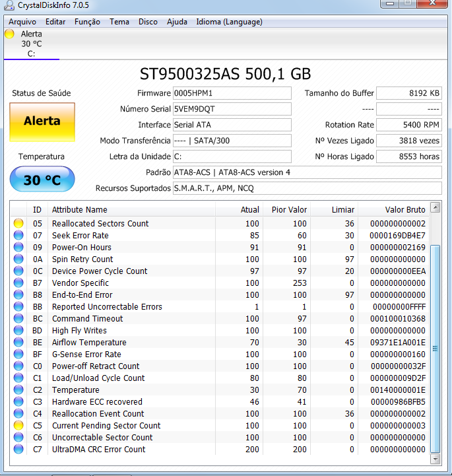Click the attribute list scrollbar thumb

tap(436, 349)
